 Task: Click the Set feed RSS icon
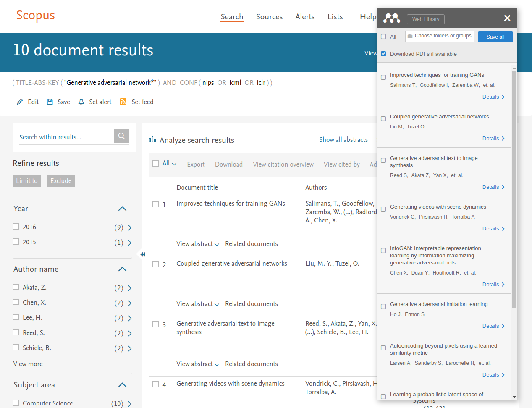click(123, 102)
